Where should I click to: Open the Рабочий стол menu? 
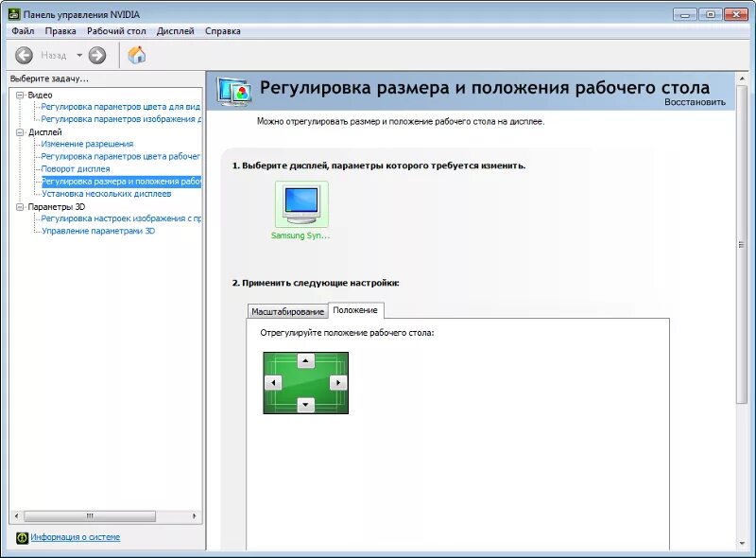(116, 31)
